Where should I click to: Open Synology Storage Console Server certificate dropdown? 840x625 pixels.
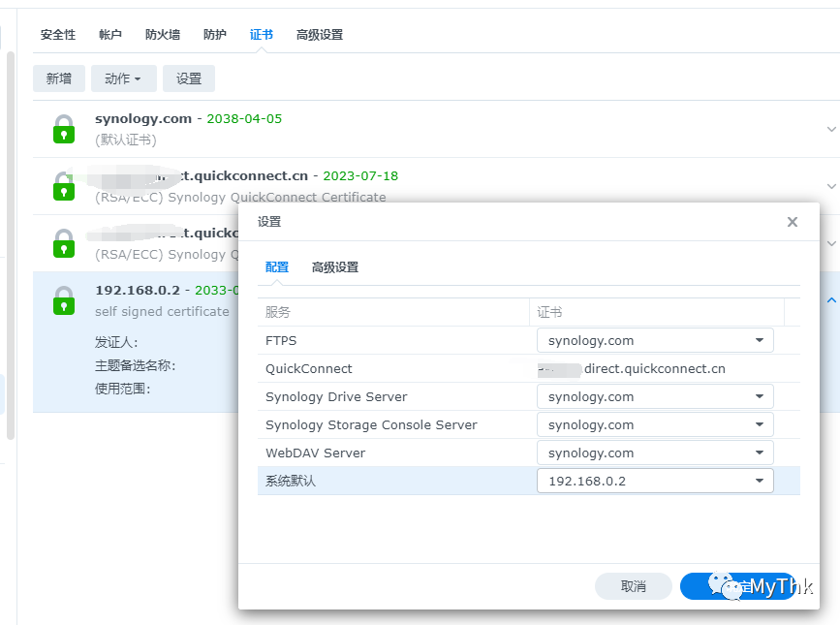tap(655, 424)
